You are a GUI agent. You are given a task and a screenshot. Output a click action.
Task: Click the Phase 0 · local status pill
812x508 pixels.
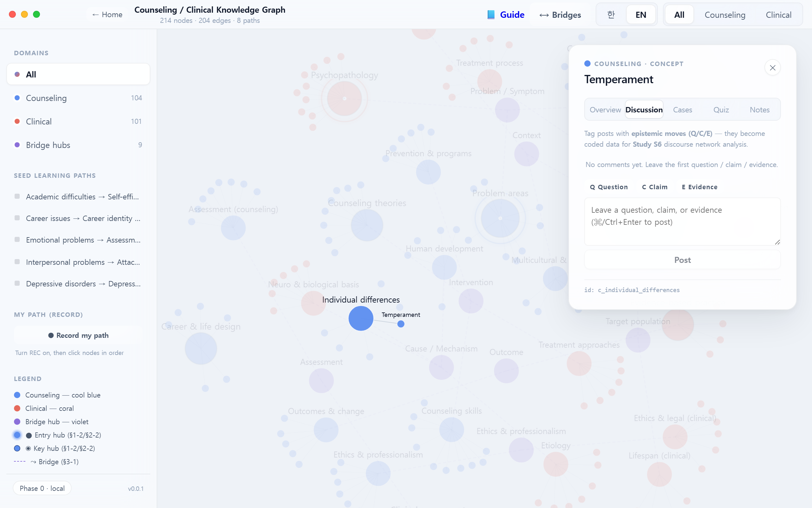[x=42, y=488]
